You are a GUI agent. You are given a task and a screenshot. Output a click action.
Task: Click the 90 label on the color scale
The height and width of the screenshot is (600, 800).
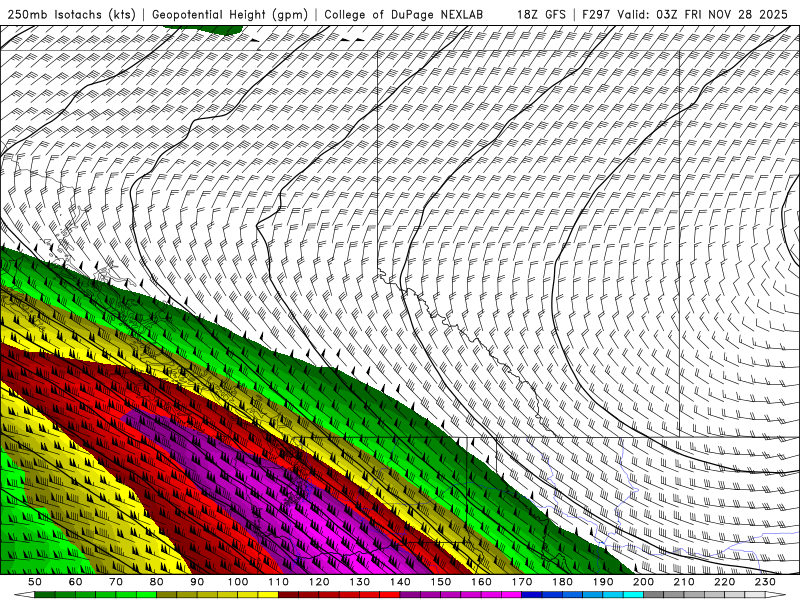coord(197,582)
